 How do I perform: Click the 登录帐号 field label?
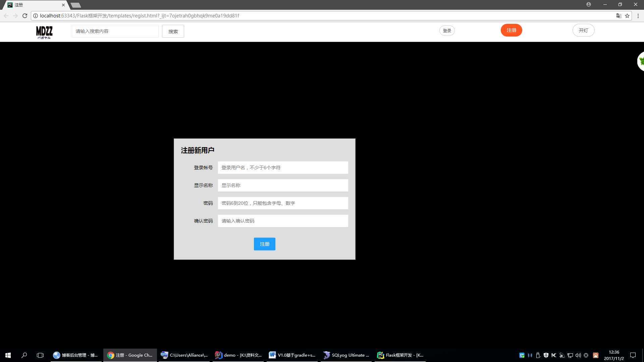203,168
